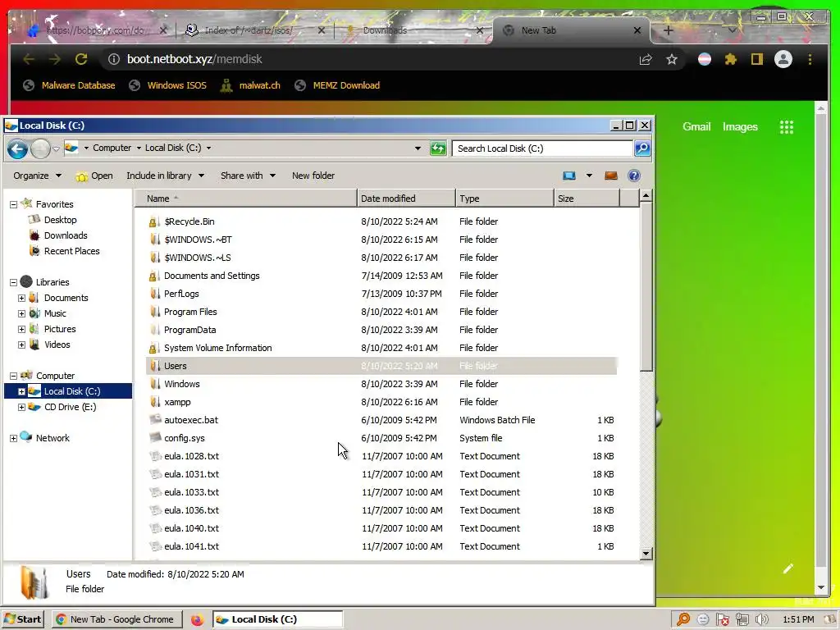Show the preview pane icon

pos(610,176)
